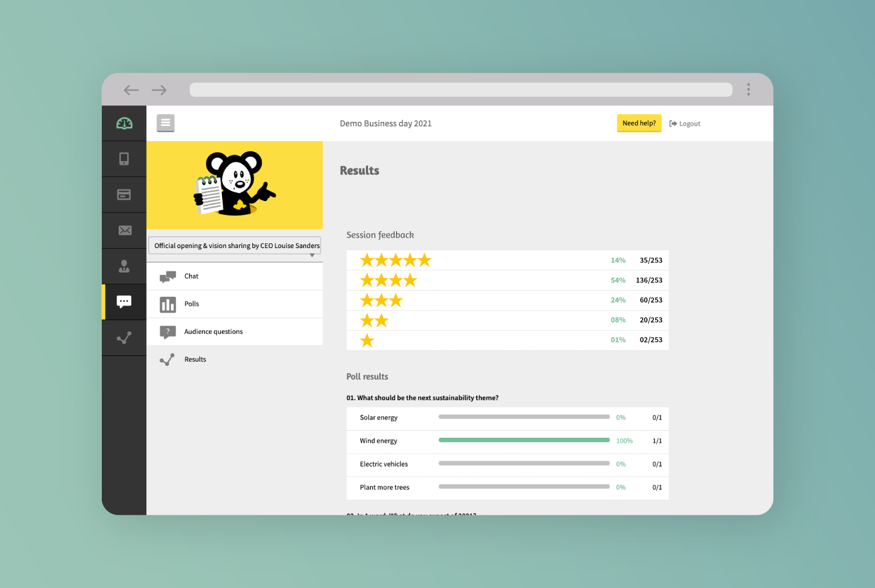This screenshot has width=875, height=588.
Task: Open the card/payment sidebar icon
Action: 124,195
